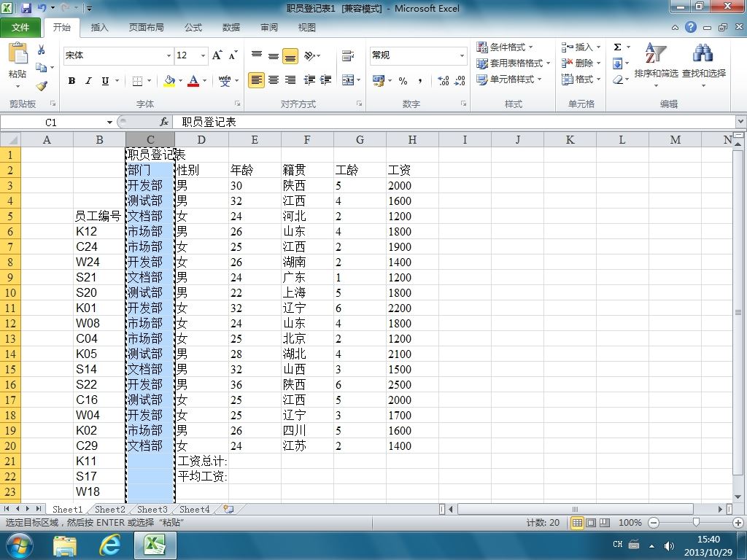Image resolution: width=747 pixels, height=560 pixels.
Task: Click the Fill Color paint bucket
Action: [x=169, y=81]
